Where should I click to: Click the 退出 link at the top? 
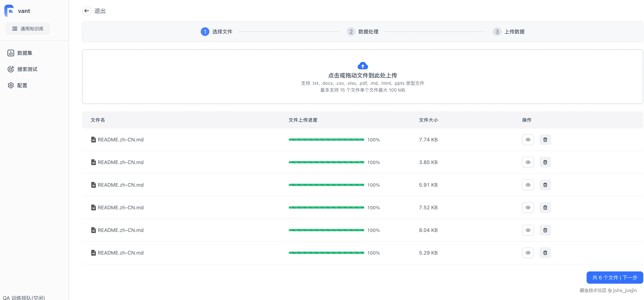(100, 11)
